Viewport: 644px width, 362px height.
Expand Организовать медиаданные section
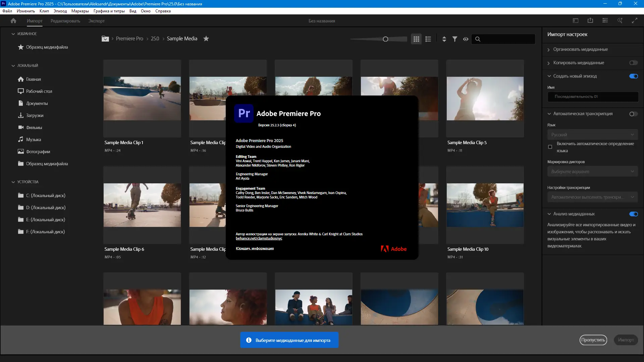click(x=549, y=50)
